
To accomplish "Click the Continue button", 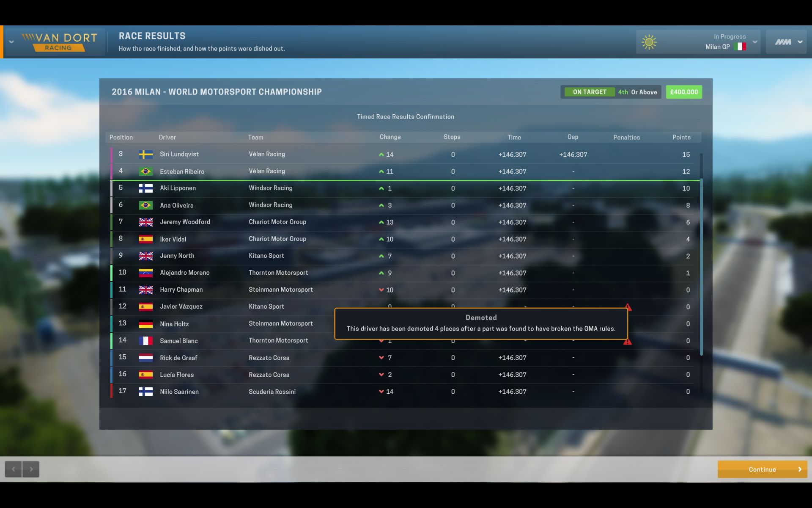I will (x=762, y=469).
